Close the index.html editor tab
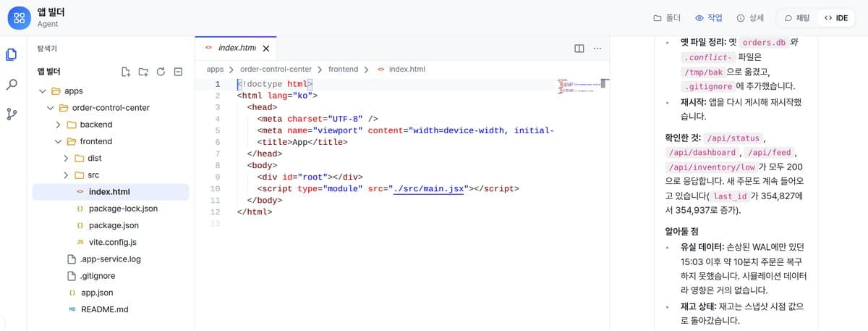 pos(265,49)
